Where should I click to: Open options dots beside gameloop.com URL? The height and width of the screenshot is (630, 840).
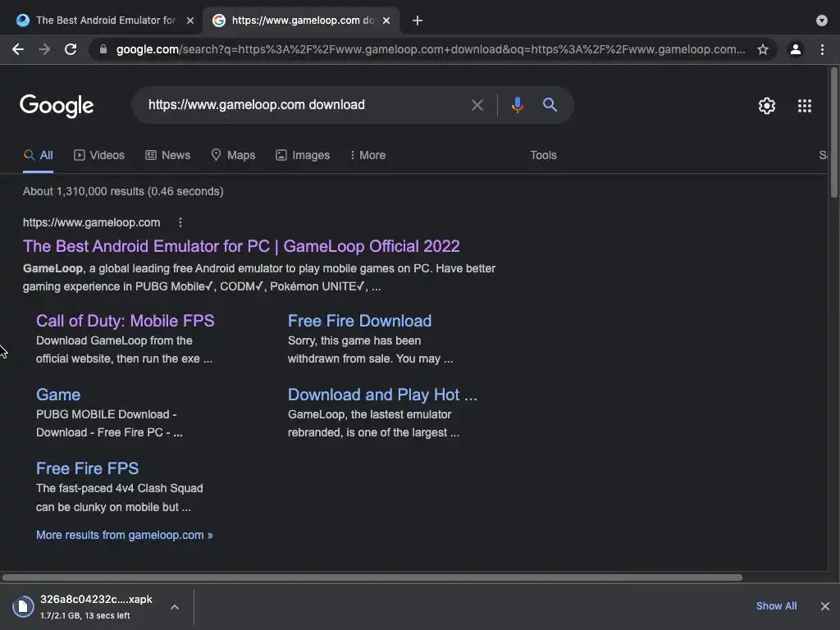tap(180, 222)
